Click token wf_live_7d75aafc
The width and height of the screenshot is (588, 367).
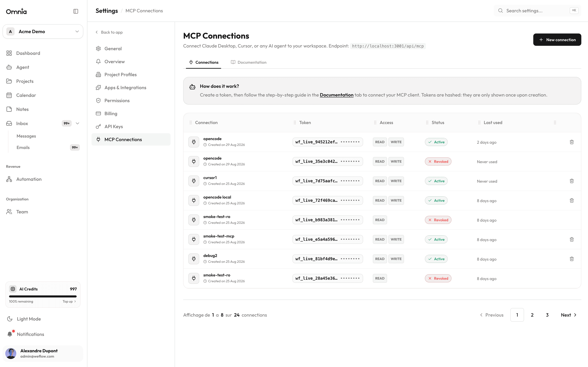(x=328, y=181)
